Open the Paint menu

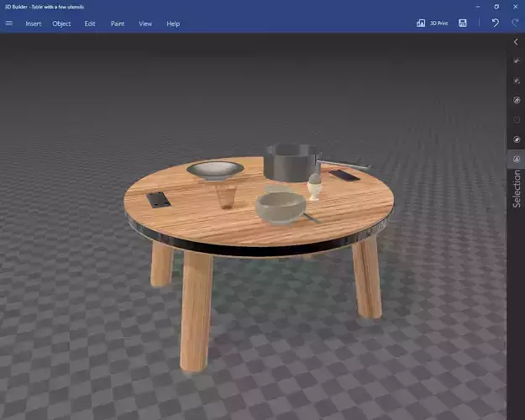(x=118, y=24)
